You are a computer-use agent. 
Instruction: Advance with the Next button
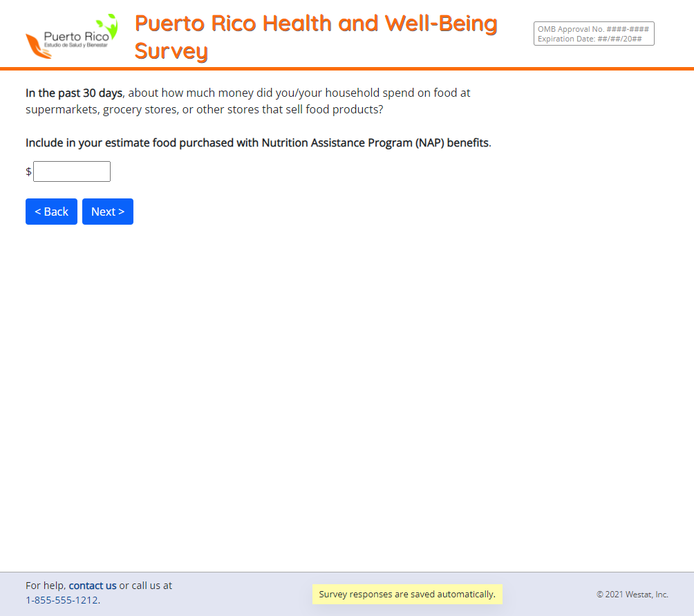pos(108,212)
